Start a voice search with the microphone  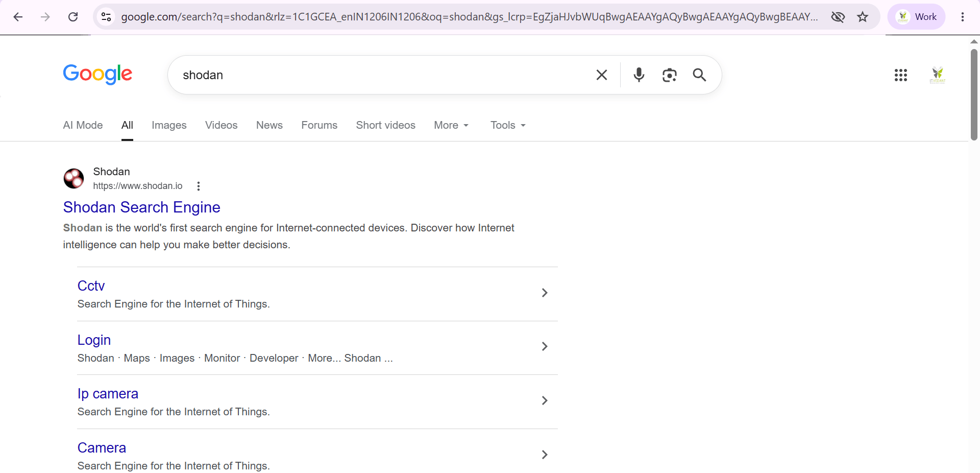coord(639,75)
